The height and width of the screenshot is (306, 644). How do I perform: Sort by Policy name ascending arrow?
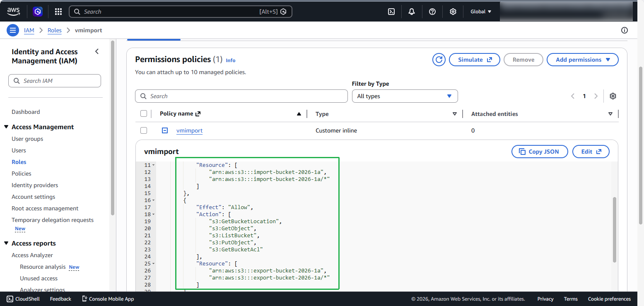tap(299, 114)
